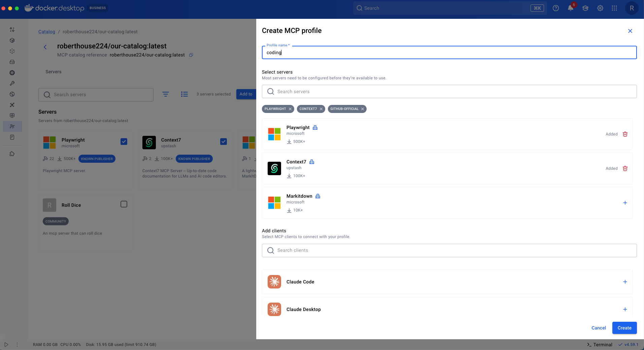Image resolution: width=644 pixels, height=350 pixels.
Task: Click the Markitdown organization badge icon
Action: 318,196
